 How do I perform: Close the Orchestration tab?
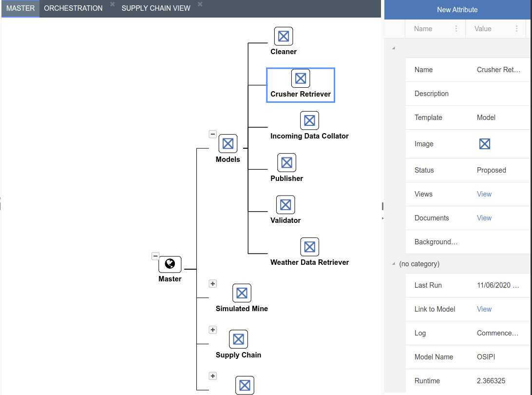(112, 4)
